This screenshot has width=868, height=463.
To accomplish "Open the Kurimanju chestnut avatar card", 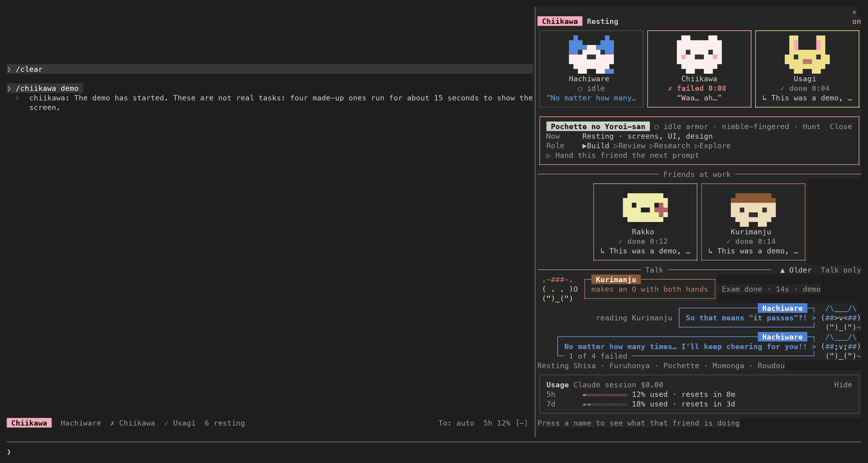I will (753, 222).
